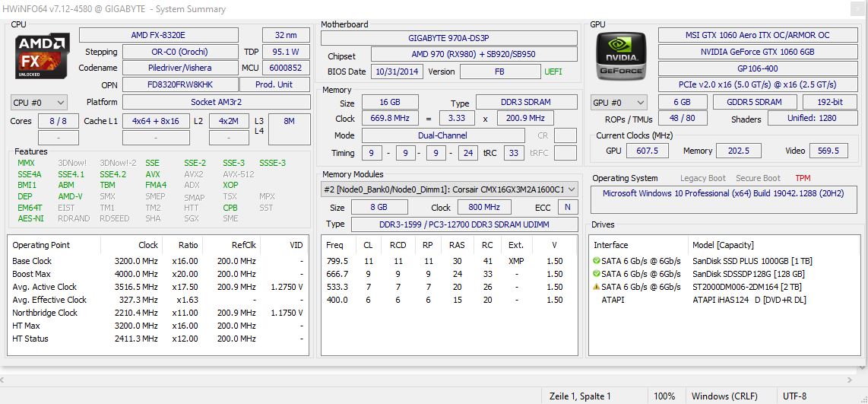Click the BIOS Version FB field
The height and width of the screenshot is (404, 868).
(x=499, y=72)
